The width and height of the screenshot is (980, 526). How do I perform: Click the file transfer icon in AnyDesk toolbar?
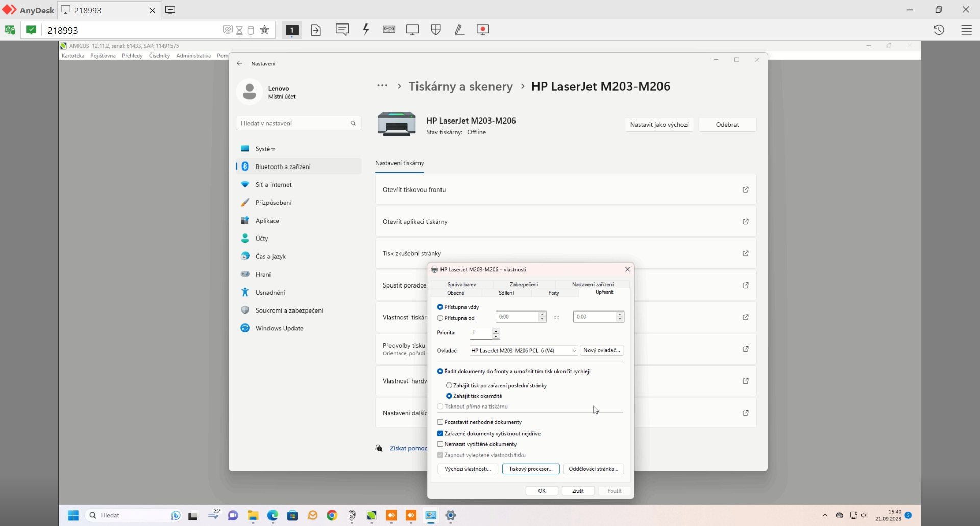[x=316, y=30]
